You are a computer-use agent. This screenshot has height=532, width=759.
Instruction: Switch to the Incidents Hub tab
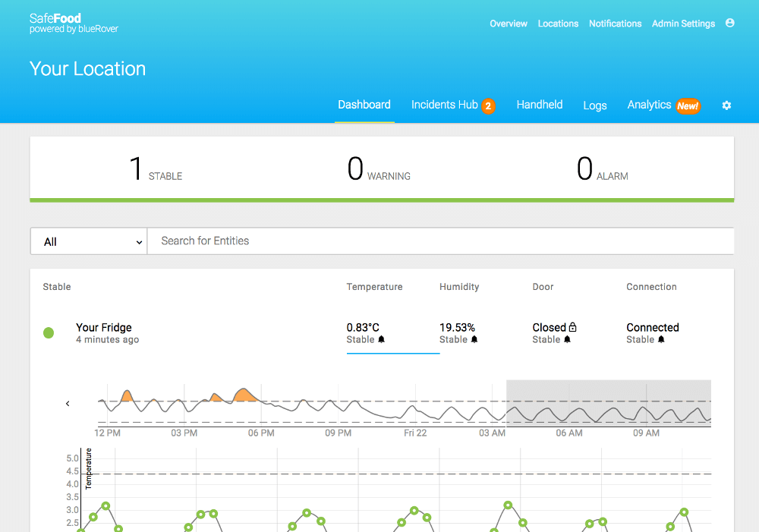click(x=444, y=105)
